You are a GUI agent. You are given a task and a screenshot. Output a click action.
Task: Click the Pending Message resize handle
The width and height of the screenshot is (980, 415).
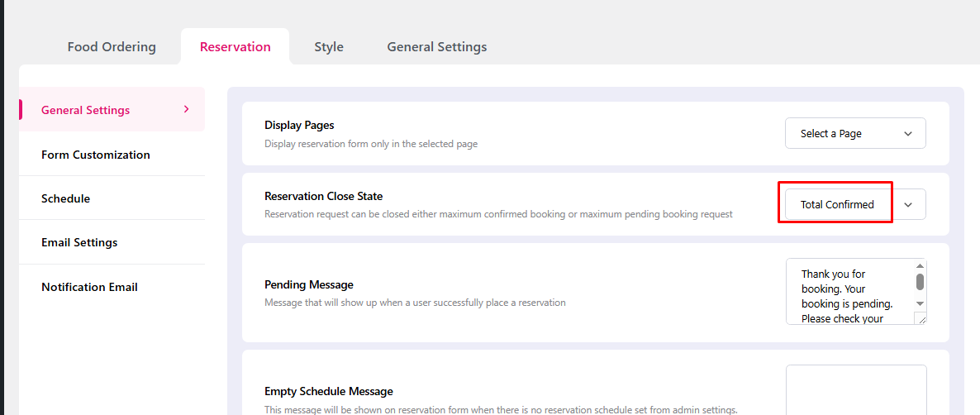(x=920, y=318)
